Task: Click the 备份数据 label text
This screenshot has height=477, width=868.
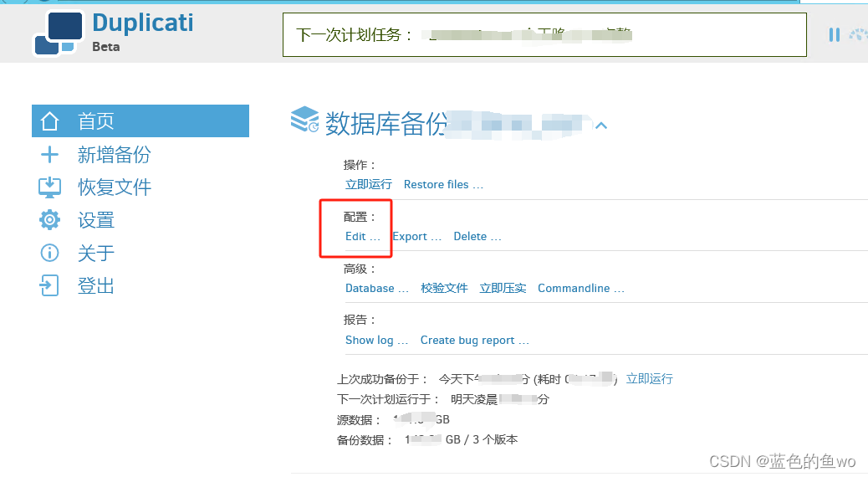Action: (365, 440)
